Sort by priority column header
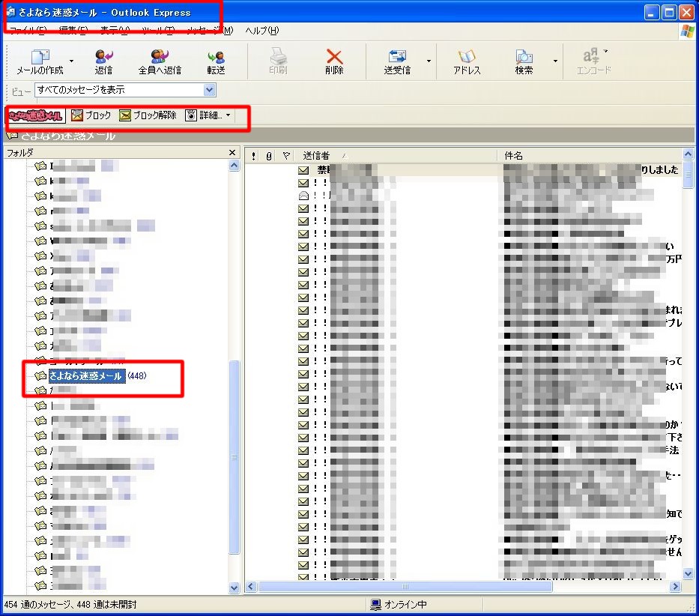The width and height of the screenshot is (699, 616). click(254, 156)
